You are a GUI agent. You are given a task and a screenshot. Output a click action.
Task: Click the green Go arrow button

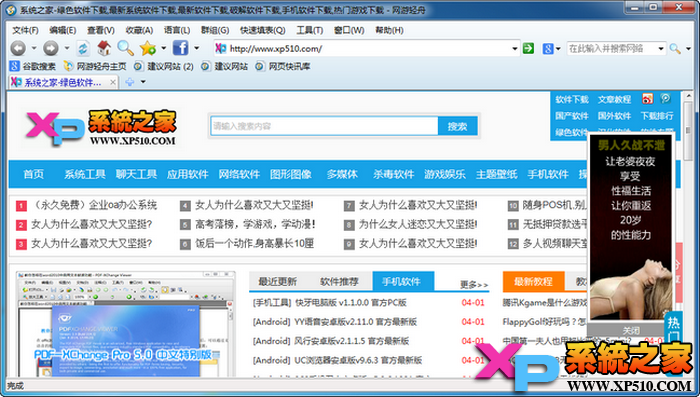(x=529, y=48)
